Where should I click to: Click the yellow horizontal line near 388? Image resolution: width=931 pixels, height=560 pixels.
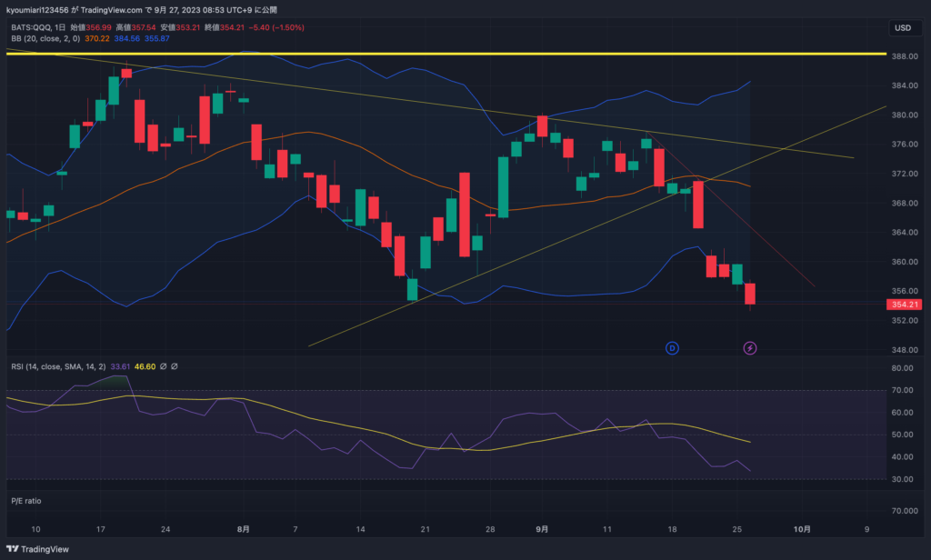446,54
